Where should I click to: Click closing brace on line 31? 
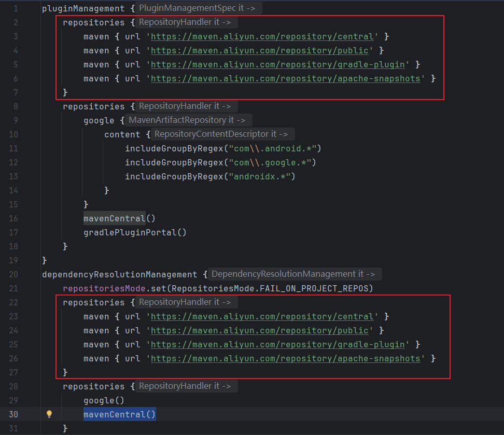coord(65,429)
